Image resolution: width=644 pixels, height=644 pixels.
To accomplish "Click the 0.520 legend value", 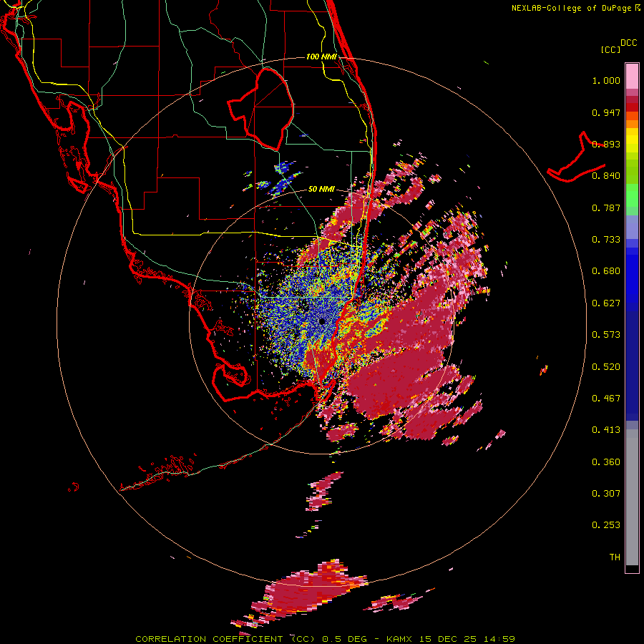I will [606, 367].
